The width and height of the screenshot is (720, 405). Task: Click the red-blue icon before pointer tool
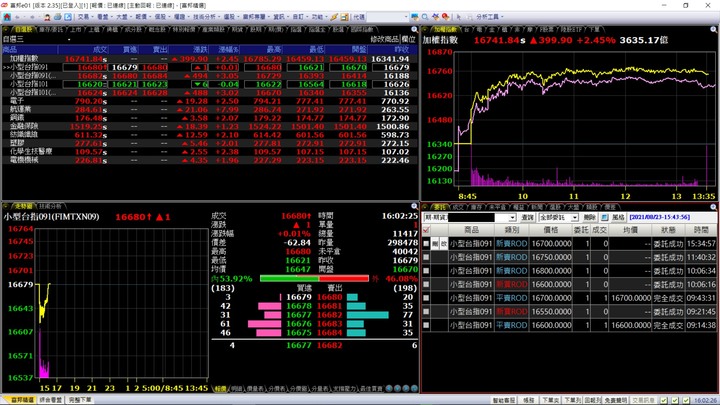pyautogui.click(x=445, y=17)
